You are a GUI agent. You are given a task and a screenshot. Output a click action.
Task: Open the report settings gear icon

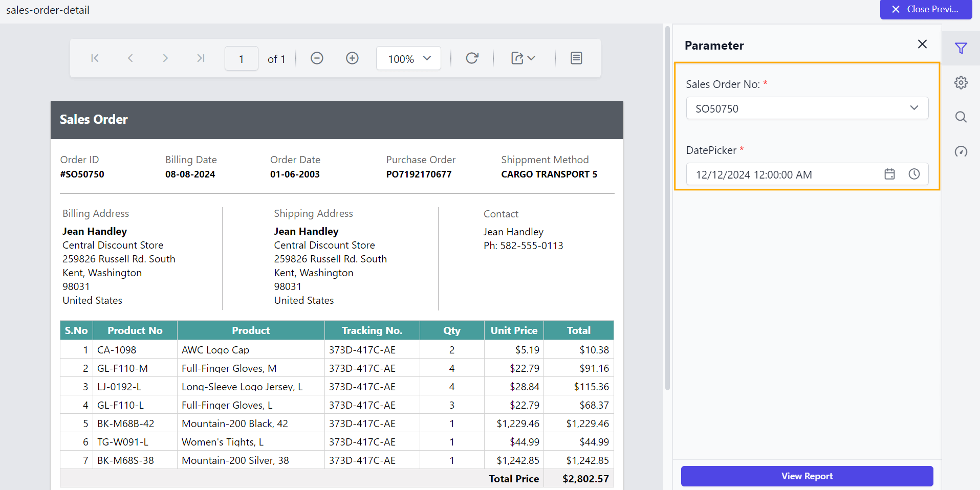961,82
